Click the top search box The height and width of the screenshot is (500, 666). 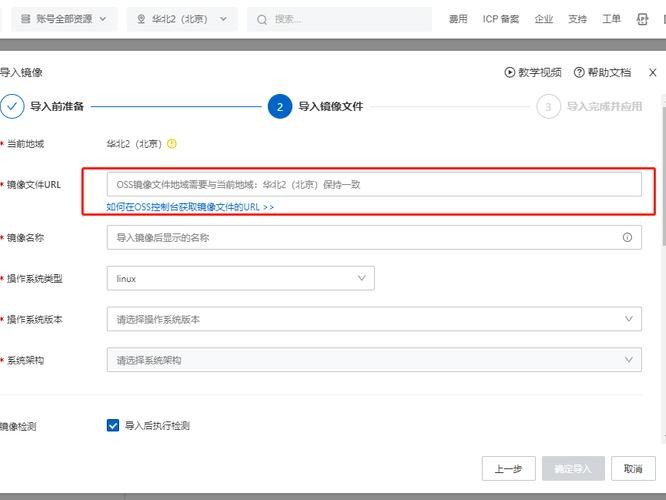(339, 19)
